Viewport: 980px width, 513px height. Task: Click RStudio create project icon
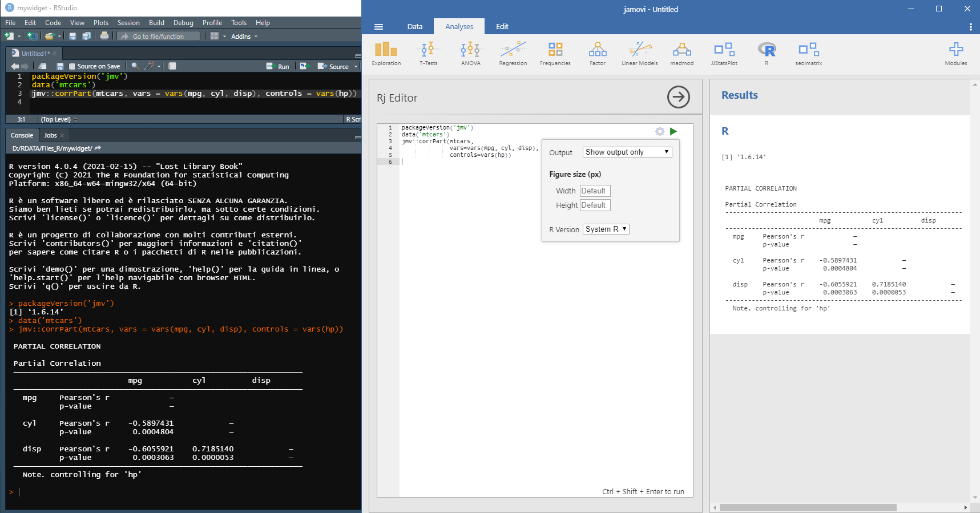[x=32, y=36]
